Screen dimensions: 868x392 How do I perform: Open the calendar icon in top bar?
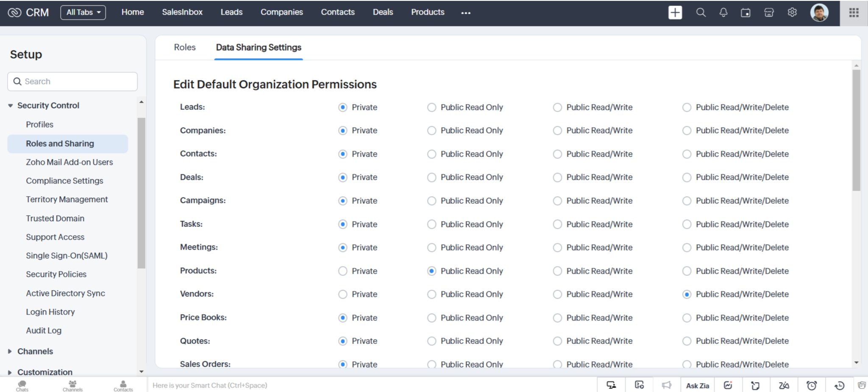[x=746, y=12]
